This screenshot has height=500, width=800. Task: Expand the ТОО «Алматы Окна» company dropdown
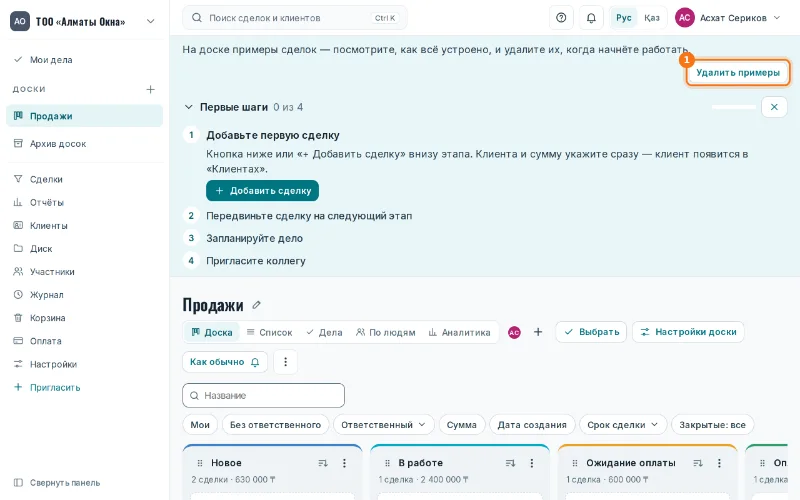(x=85, y=21)
